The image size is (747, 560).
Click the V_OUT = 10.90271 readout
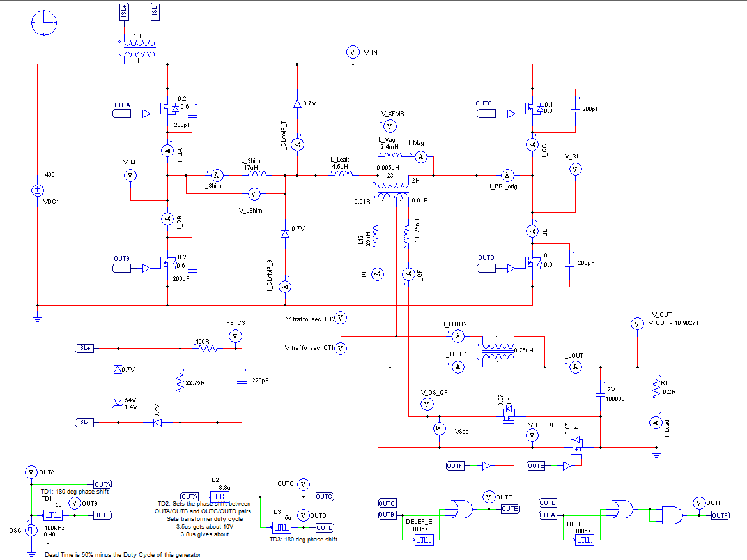click(x=673, y=323)
